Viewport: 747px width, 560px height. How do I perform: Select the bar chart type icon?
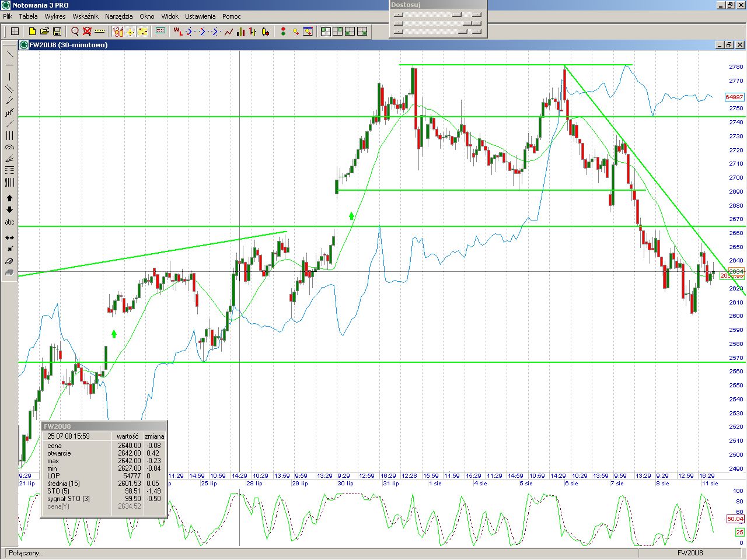(x=240, y=32)
